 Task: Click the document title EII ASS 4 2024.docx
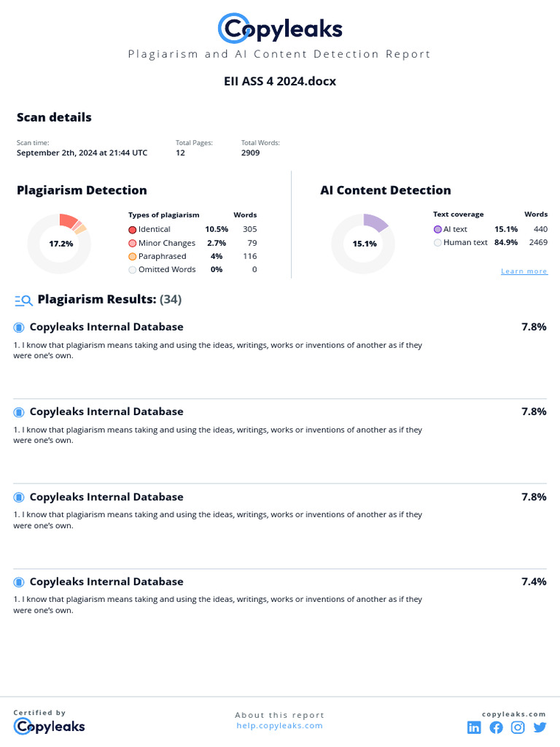[280, 82]
